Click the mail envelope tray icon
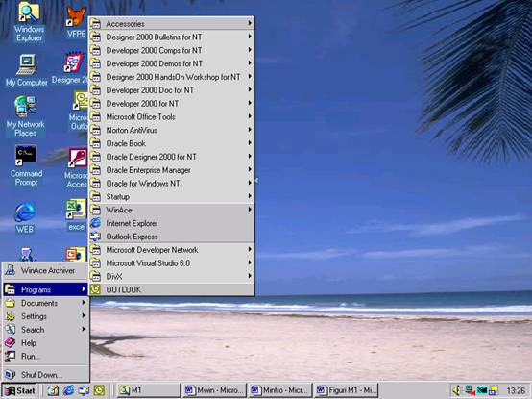This screenshot has height=399, width=532. (482, 390)
